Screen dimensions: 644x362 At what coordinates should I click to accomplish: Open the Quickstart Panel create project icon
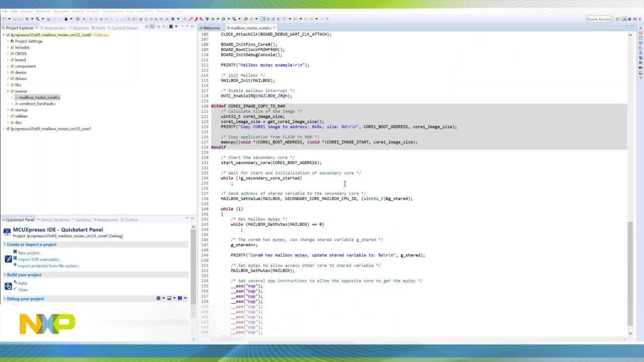coord(8,259)
